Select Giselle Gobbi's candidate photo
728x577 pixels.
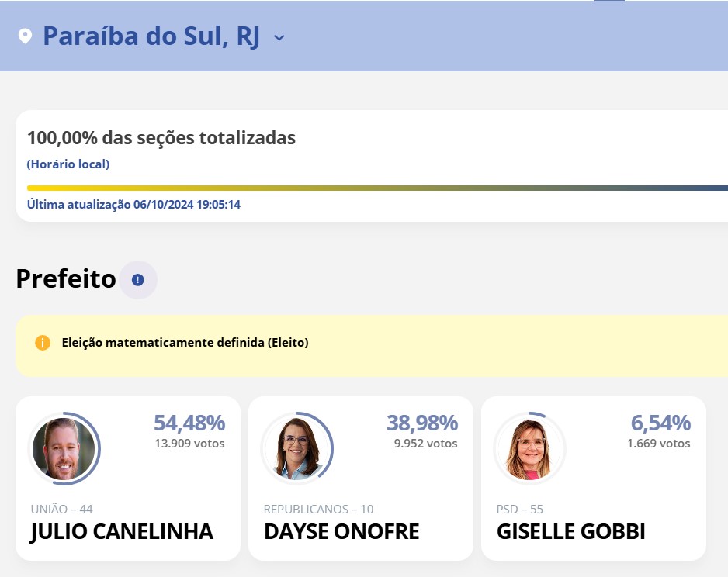pyautogui.click(x=529, y=448)
